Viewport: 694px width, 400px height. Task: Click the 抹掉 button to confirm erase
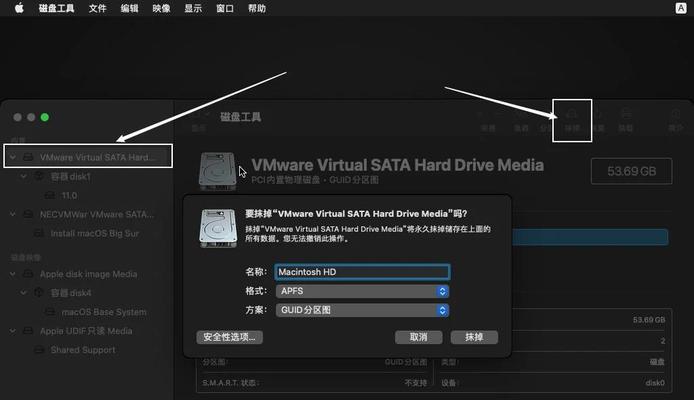[474, 337]
